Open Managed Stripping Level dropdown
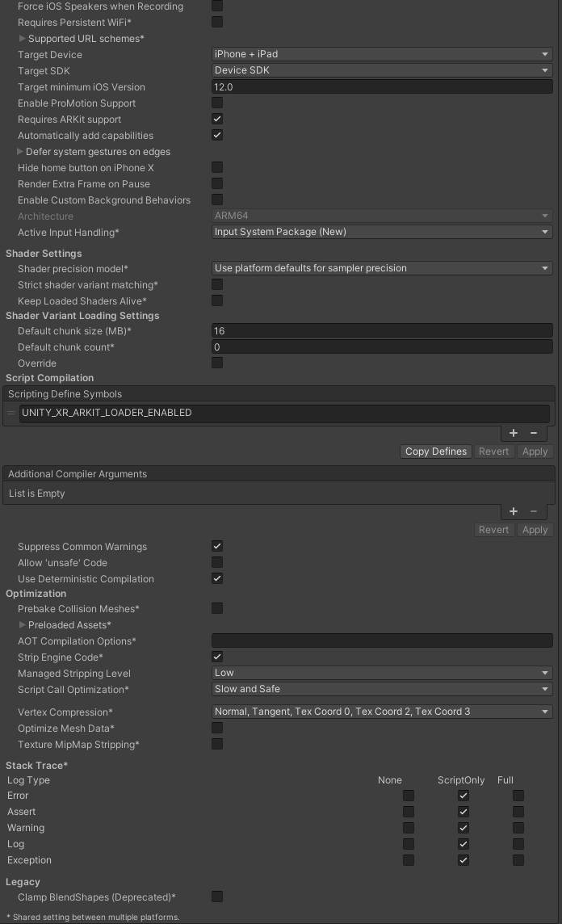Viewport: 562px width, 924px height. coord(382,673)
